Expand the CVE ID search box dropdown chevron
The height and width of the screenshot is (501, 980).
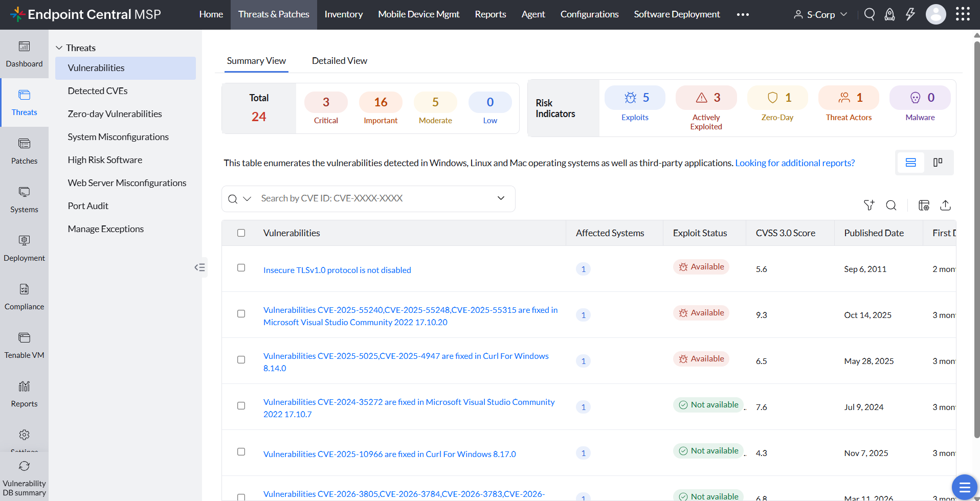501,198
